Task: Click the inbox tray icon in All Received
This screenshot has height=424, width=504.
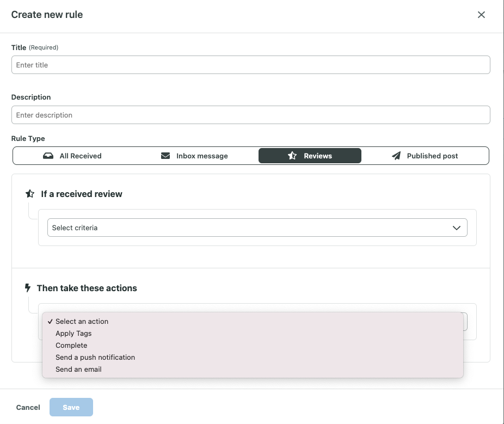Action: point(48,156)
